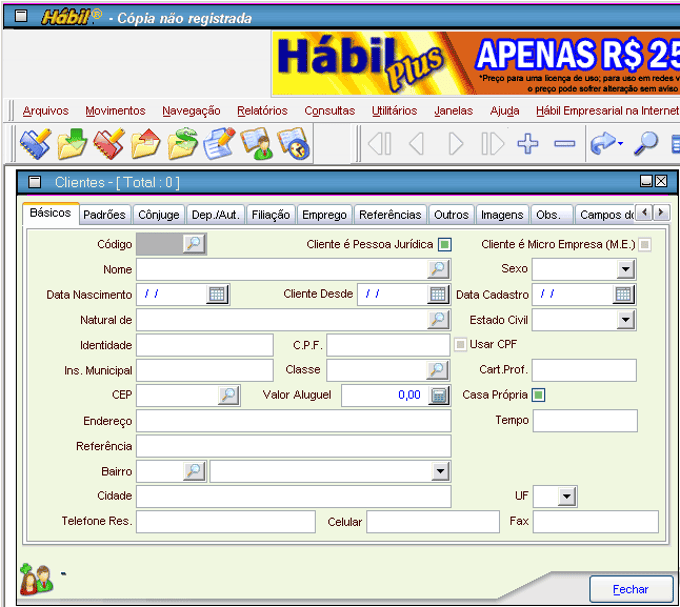
Task: Click the magnifier search icon in toolbar
Action: [x=646, y=144]
